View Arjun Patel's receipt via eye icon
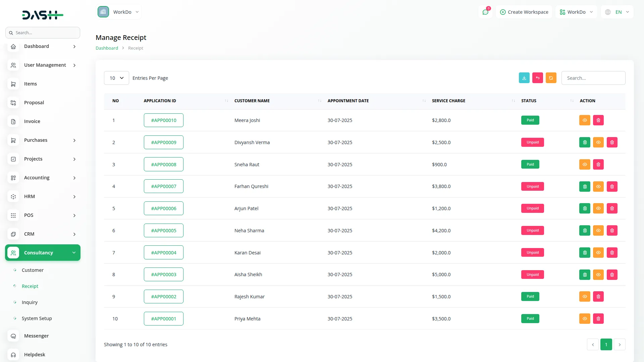 [x=598, y=208]
